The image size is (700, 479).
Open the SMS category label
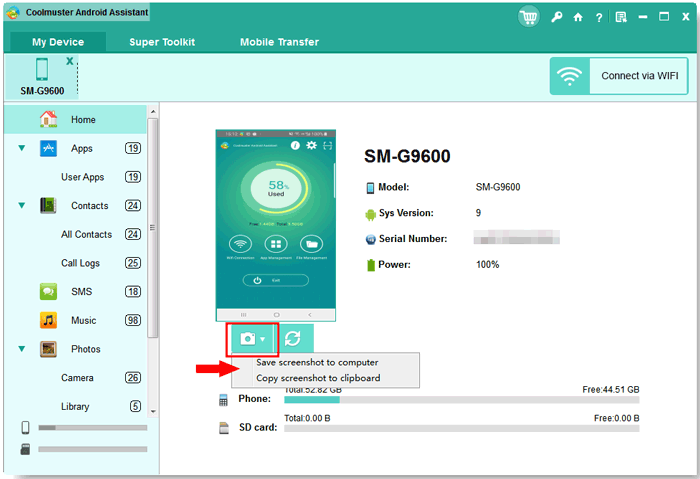pyautogui.click(x=82, y=292)
